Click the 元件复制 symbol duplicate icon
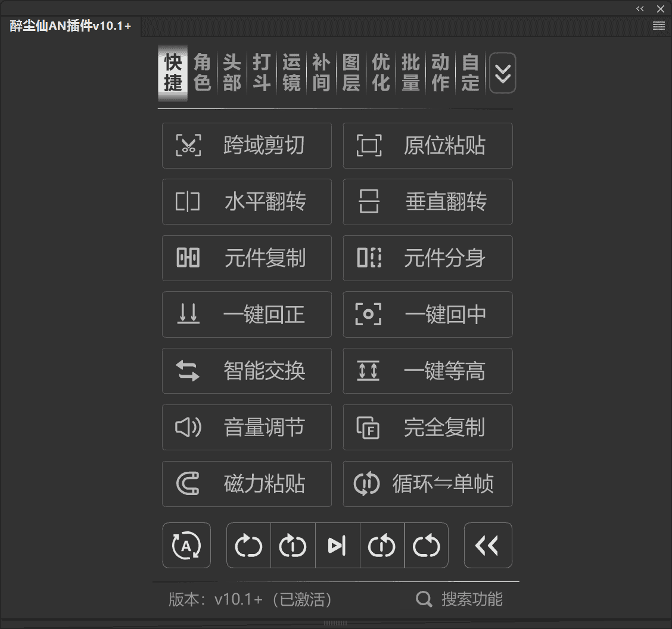Viewport: 672px width, 629px height. (x=187, y=258)
